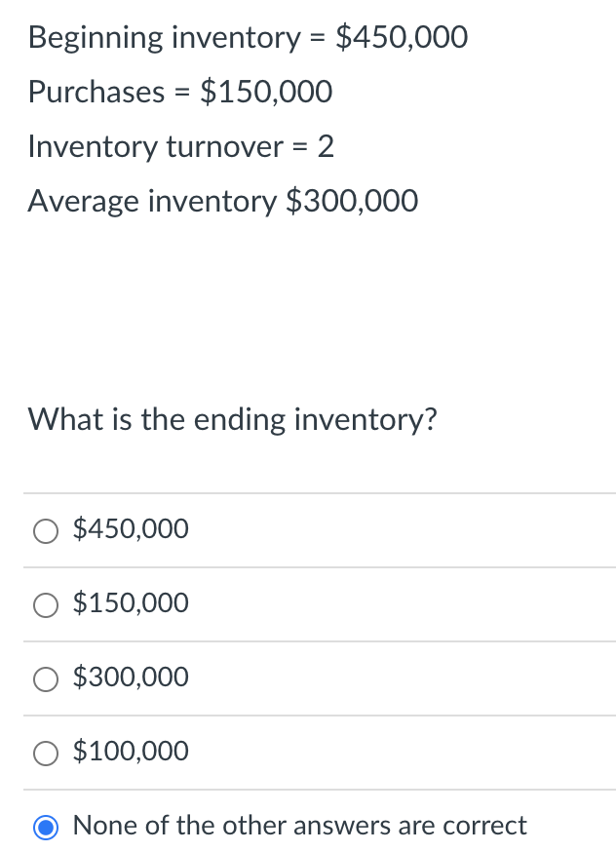The image size is (616, 852).
Task: Click the 'None of the other answers' label
Action: tap(298, 826)
